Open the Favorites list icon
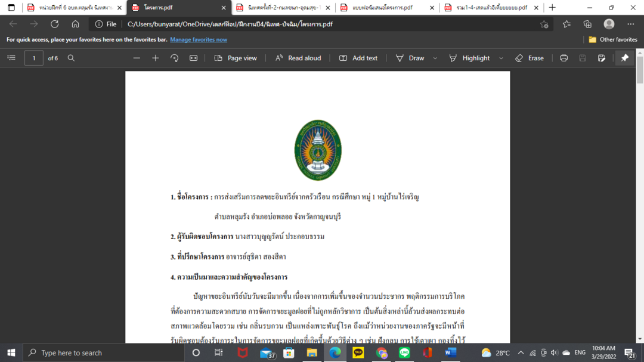The height and width of the screenshot is (362, 644). [x=567, y=24]
